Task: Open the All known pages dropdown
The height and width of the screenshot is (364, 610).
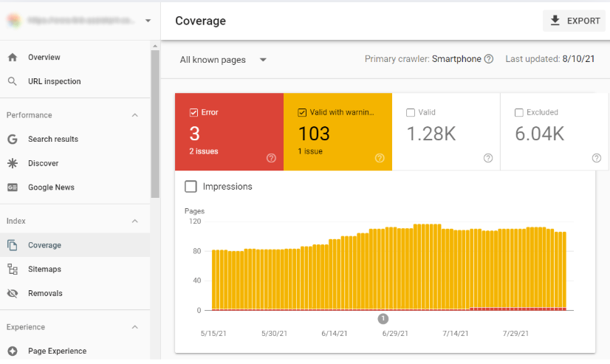Action: point(223,60)
